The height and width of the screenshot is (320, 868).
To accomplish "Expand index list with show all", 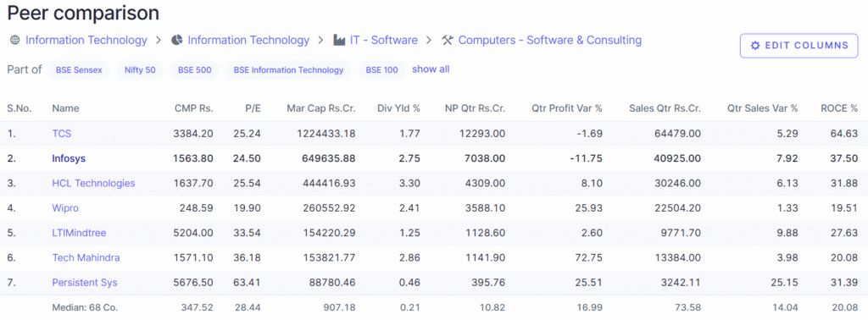I will (431, 69).
